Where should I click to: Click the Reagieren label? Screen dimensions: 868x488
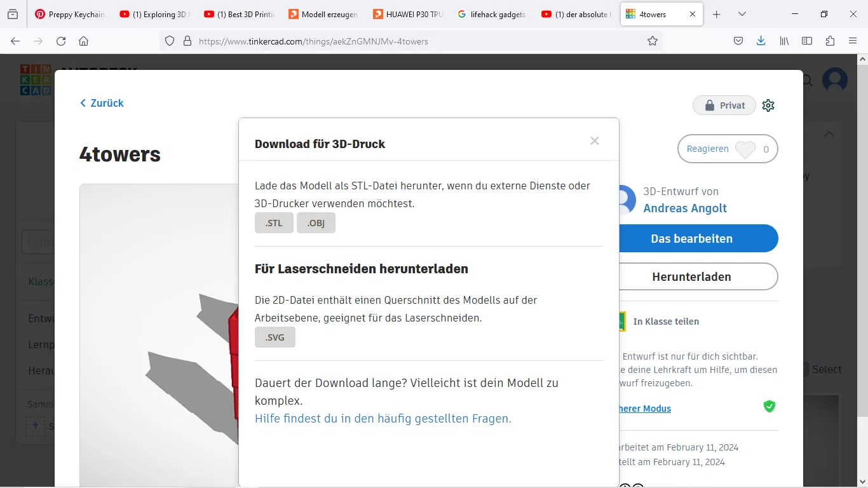(x=707, y=149)
